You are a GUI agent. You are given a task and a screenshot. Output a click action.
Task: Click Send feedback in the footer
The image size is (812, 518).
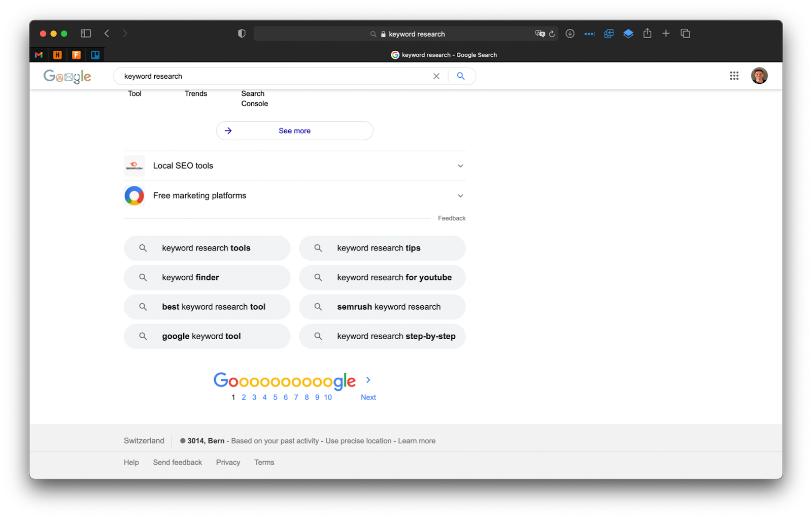pos(178,462)
